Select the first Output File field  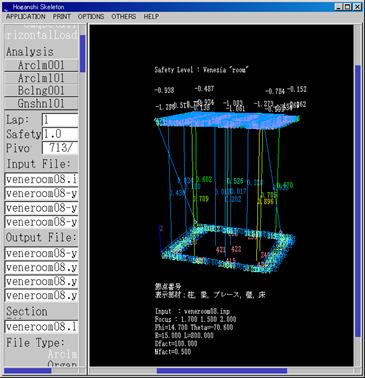pos(41,253)
